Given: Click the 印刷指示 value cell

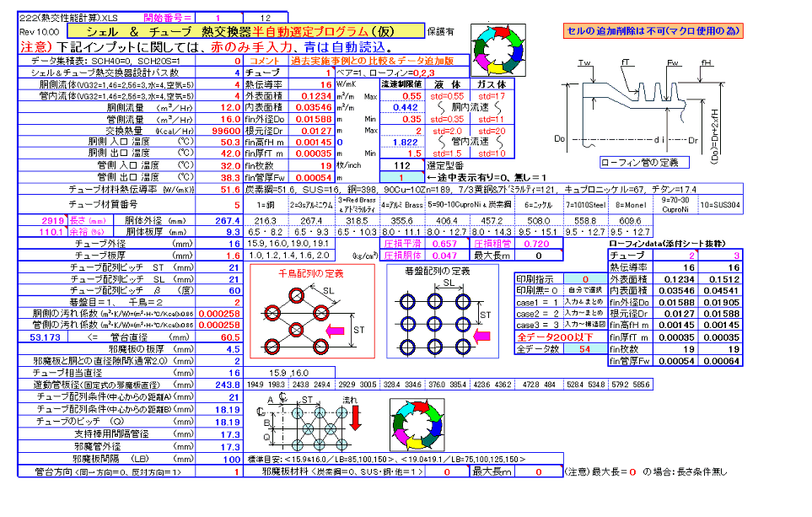Looking at the screenshot, I should tap(584, 278).
